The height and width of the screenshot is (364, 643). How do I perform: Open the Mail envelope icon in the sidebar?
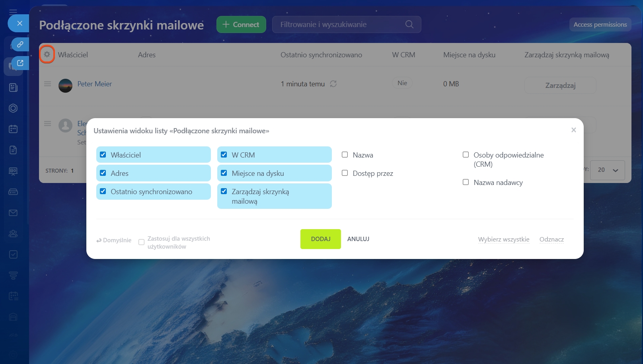pos(13,213)
